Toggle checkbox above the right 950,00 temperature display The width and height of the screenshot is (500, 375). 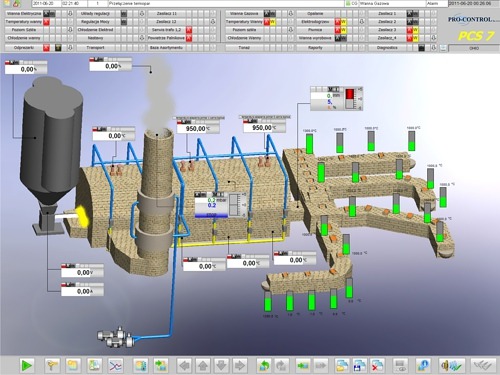pos(241,117)
